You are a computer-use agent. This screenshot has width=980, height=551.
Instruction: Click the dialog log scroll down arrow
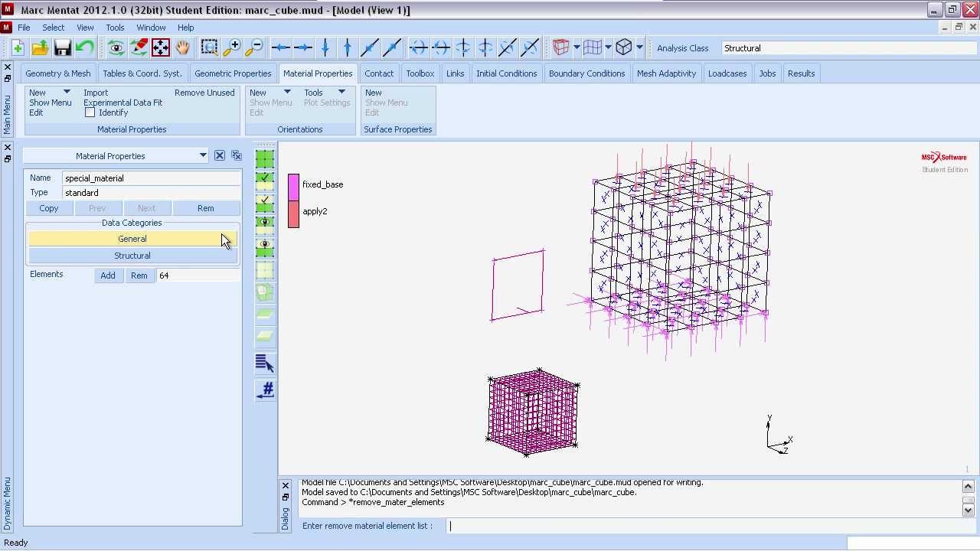click(968, 510)
